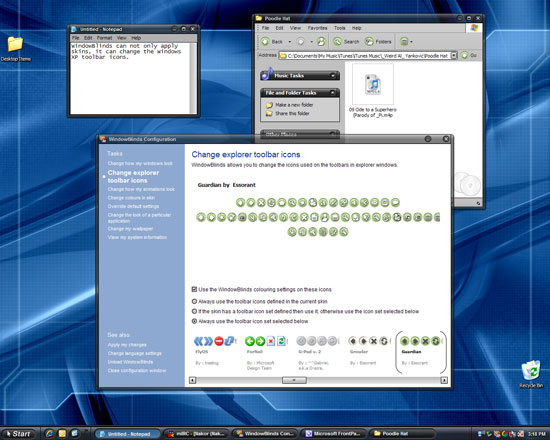Click the last icon in the top preview row
Viewport: 550px width, 440px height.
point(395,202)
